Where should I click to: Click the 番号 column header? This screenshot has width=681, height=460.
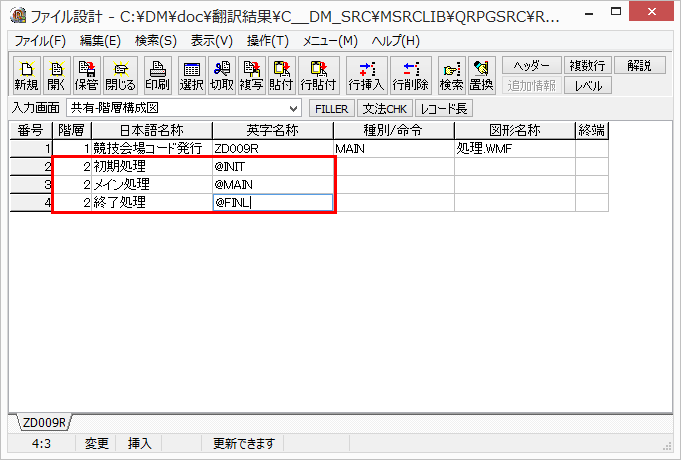coord(31,130)
